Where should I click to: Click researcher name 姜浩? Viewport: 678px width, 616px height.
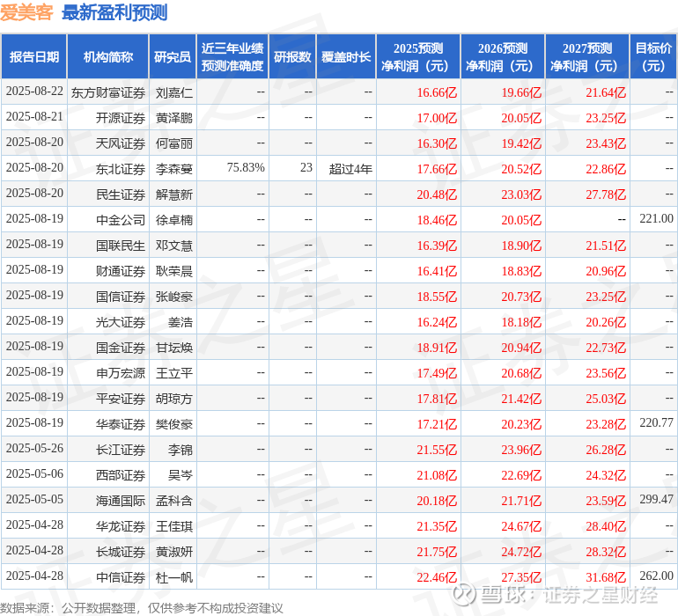(x=181, y=322)
